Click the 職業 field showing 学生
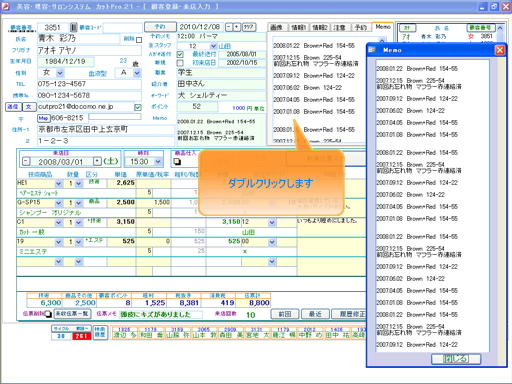 coord(221,73)
